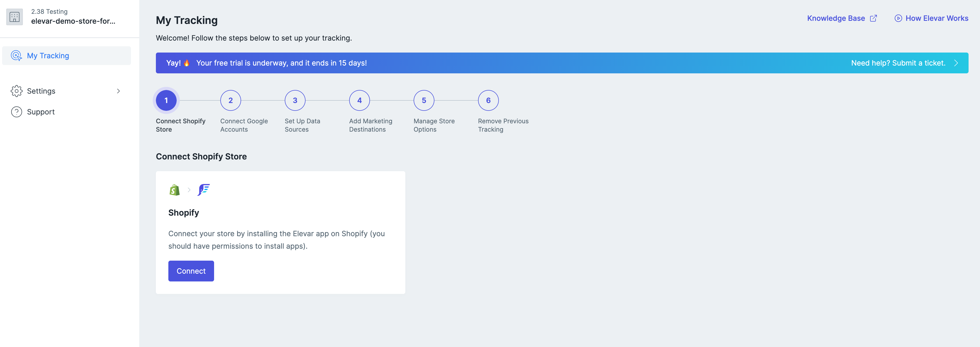Click the Shopify bag logo
This screenshot has width=980, height=347.
click(175, 190)
